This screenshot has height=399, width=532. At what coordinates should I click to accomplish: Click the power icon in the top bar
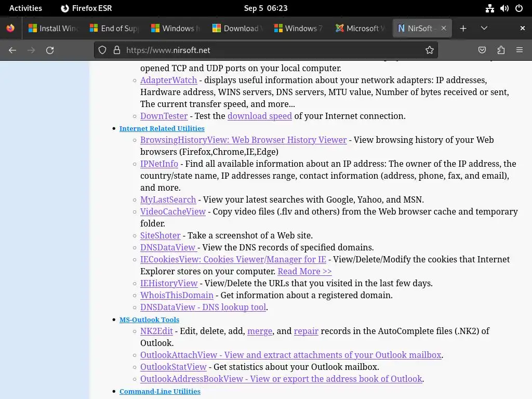pos(519,8)
